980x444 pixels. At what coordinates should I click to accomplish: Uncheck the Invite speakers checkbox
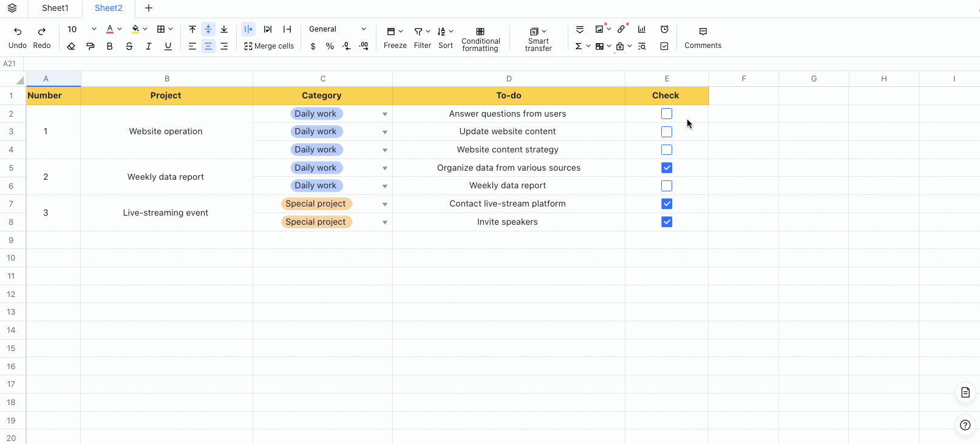tap(667, 222)
